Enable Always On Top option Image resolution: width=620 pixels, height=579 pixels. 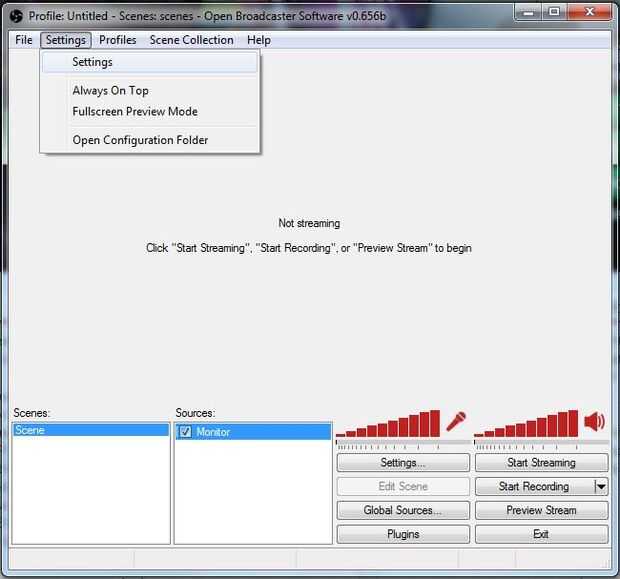(x=150, y=91)
